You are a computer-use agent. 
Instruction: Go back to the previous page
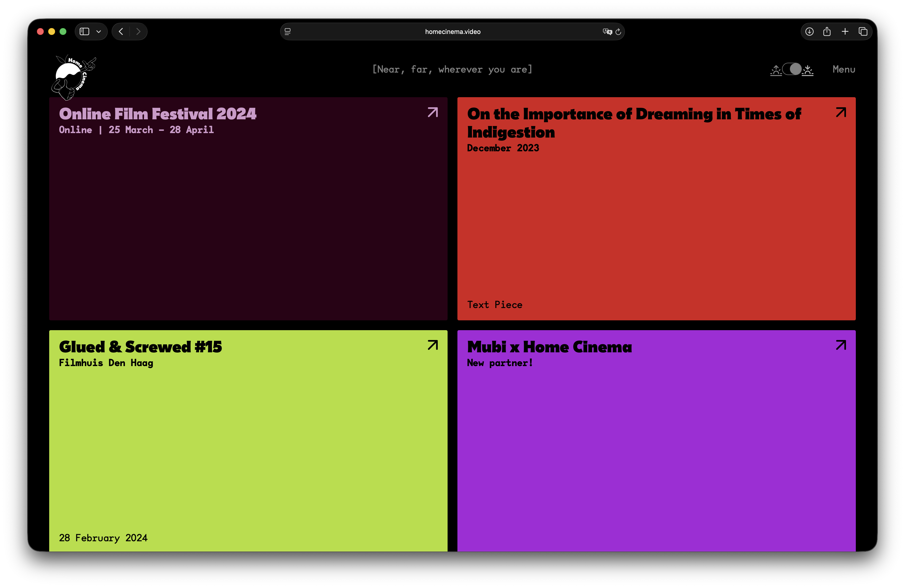click(121, 31)
